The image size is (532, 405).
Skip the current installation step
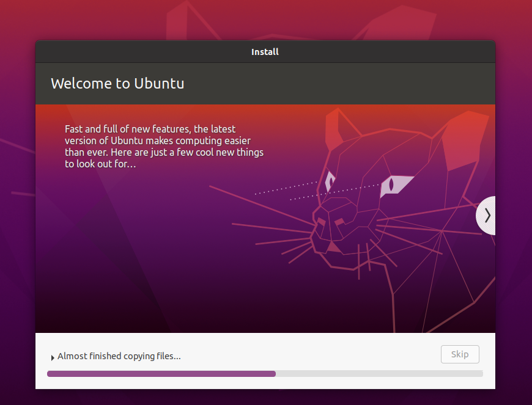tap(460, 354)
